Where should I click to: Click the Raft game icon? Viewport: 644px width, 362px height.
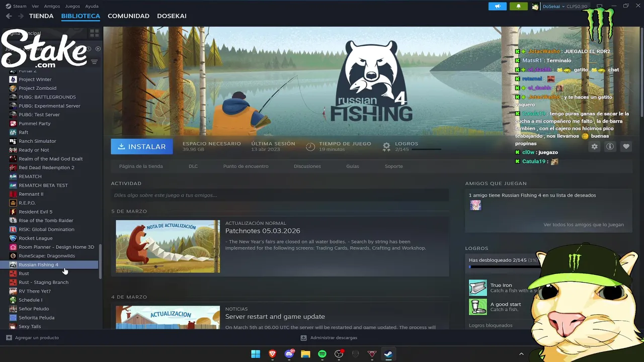13,132
